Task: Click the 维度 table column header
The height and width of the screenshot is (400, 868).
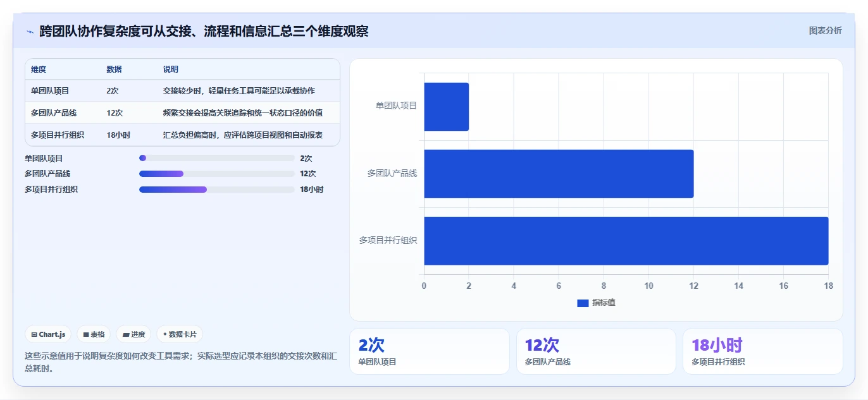Action: pos(39,70)
